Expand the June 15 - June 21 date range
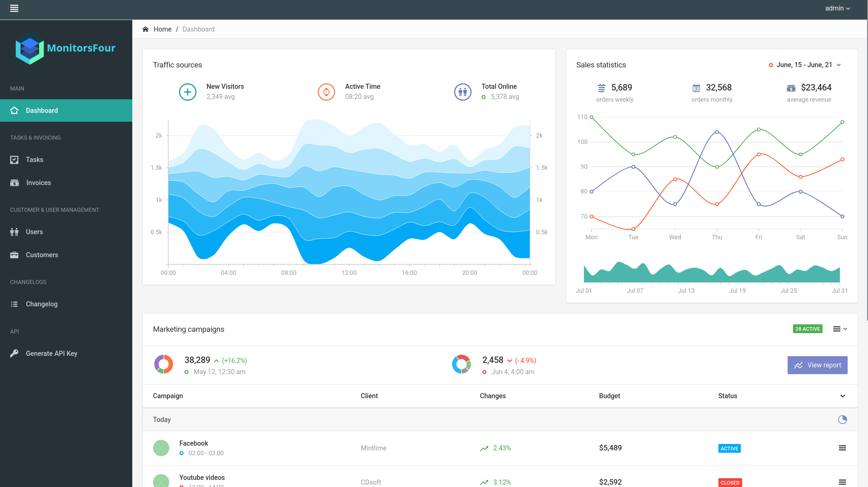This screenshot has width=868, height=487. point(805,65)
